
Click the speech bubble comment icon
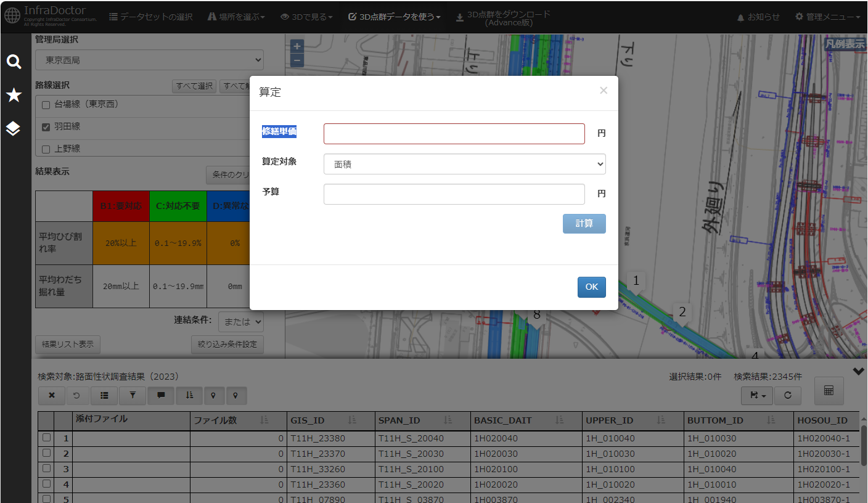pyautogui.click(x=161, y=396)
